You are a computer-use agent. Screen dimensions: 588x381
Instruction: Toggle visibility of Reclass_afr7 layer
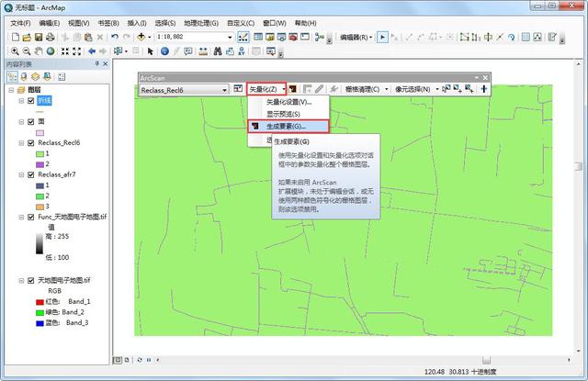(31, 174)
